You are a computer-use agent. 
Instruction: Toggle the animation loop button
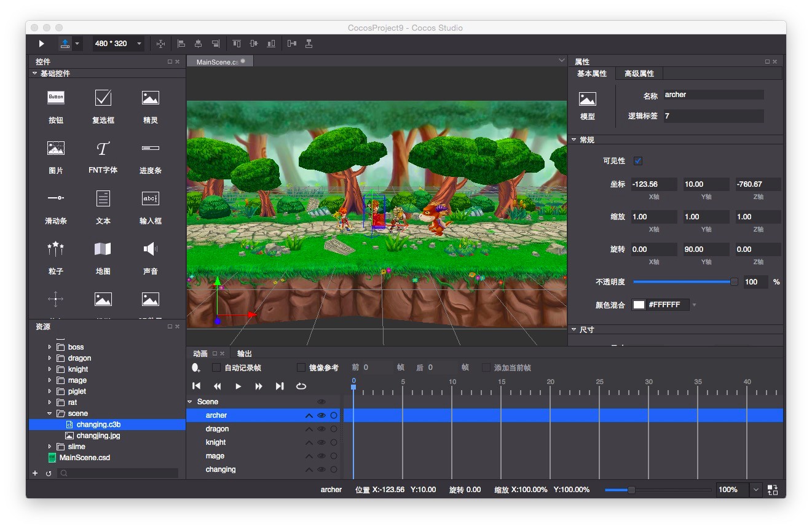coord(301,386)
